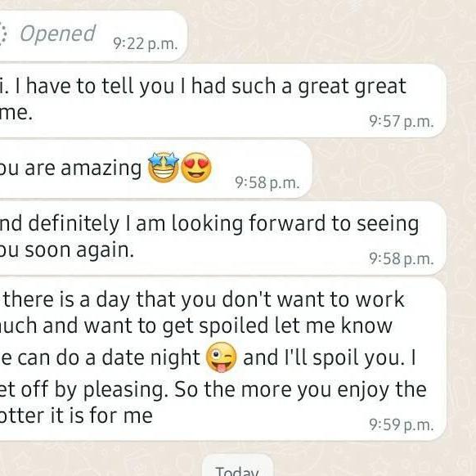476x476 pixels.
Task: Click the text "soon again."
Action: 79,251
